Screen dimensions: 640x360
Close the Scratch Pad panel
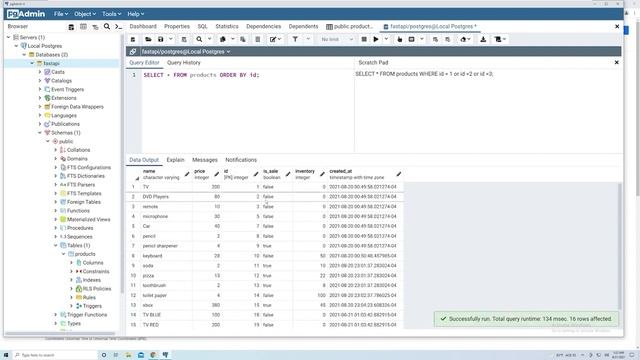[x=616, y=63]
